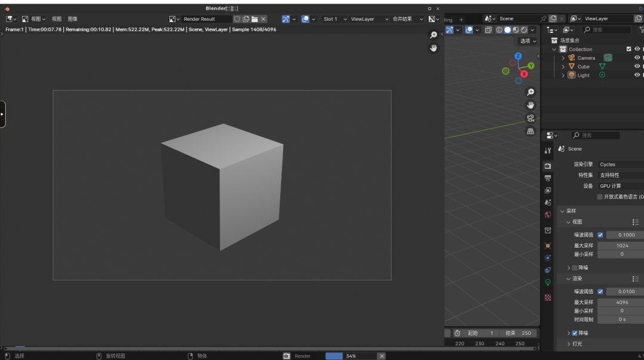
Task: Toggle camera view in the 3D viewport
Action: coord(530,118)
